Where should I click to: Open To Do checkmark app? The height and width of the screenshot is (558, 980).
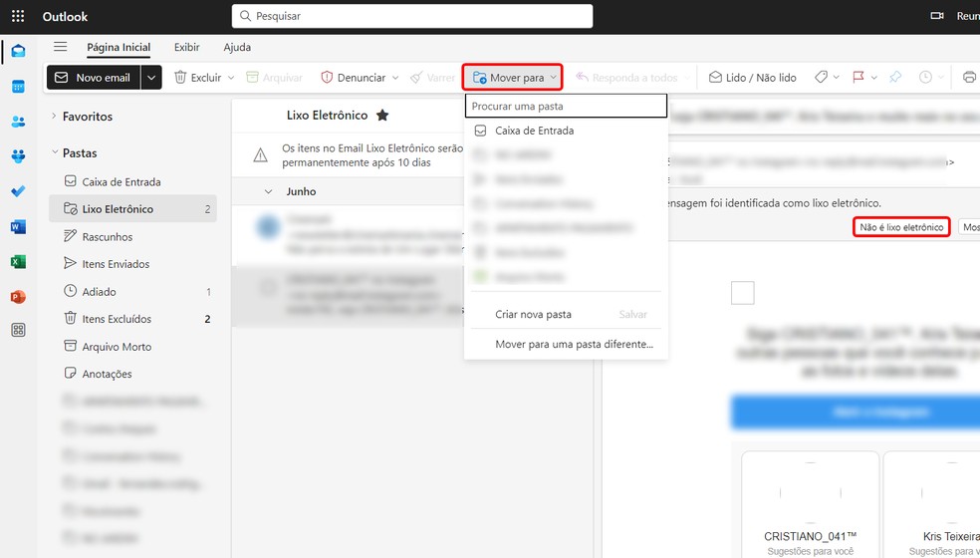click(18, 191)
